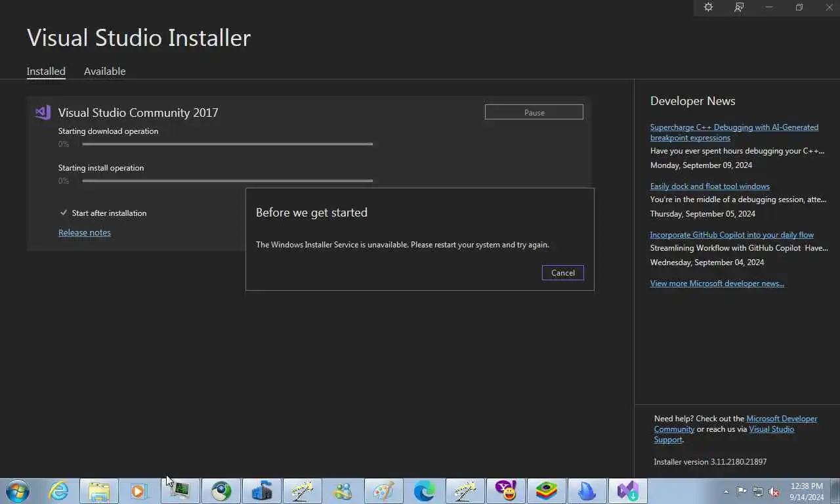Click 'Streamlining Workflow with GitHub Copilot' summary
The image size is (840, 504).
tap(739, 247)
